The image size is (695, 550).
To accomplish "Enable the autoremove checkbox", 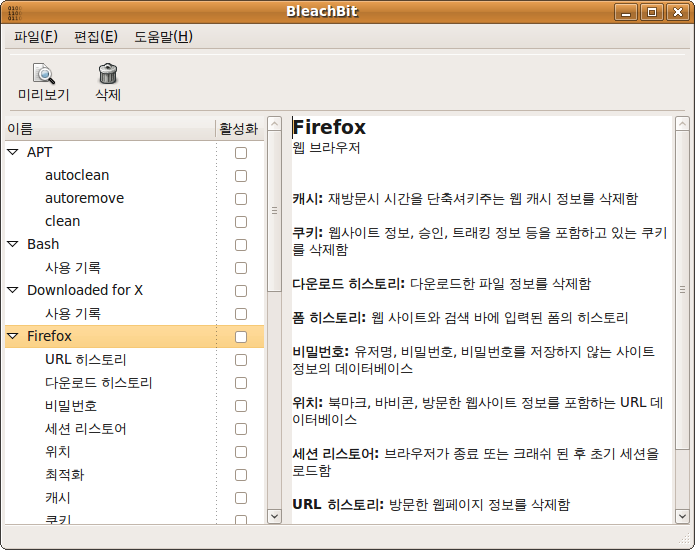I will [x=241, y=199].
